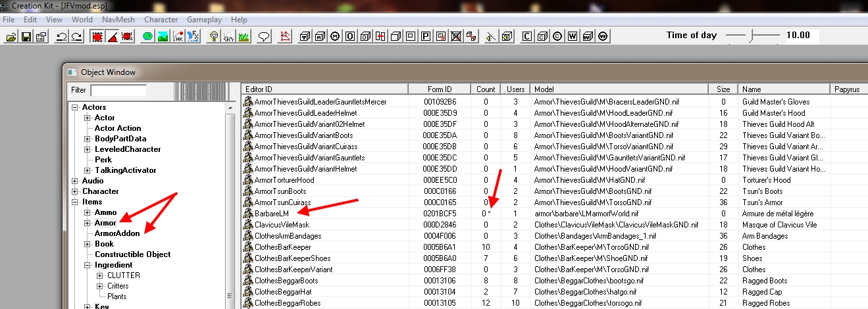Expand the LeveledCharacter tree node
This screenshot has width=868, height=309.
pyautogui.click(x=88, y=149)
